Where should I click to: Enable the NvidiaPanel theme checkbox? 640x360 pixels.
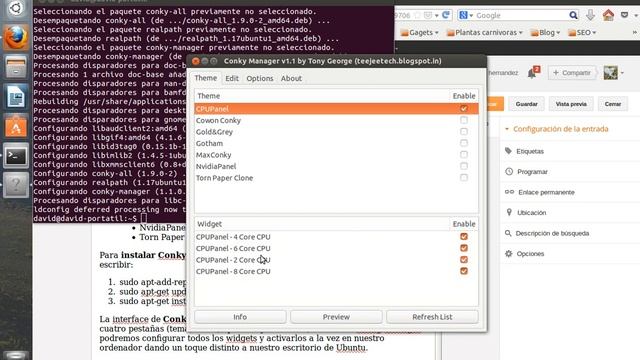[464, 166]
